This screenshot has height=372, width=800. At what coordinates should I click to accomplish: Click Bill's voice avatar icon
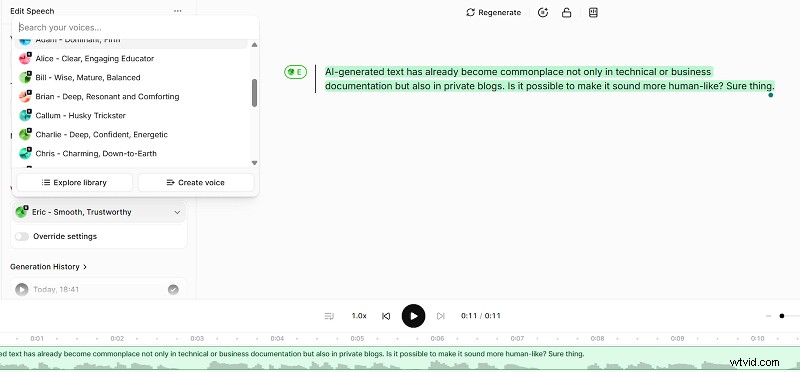[x=26, y=78]
